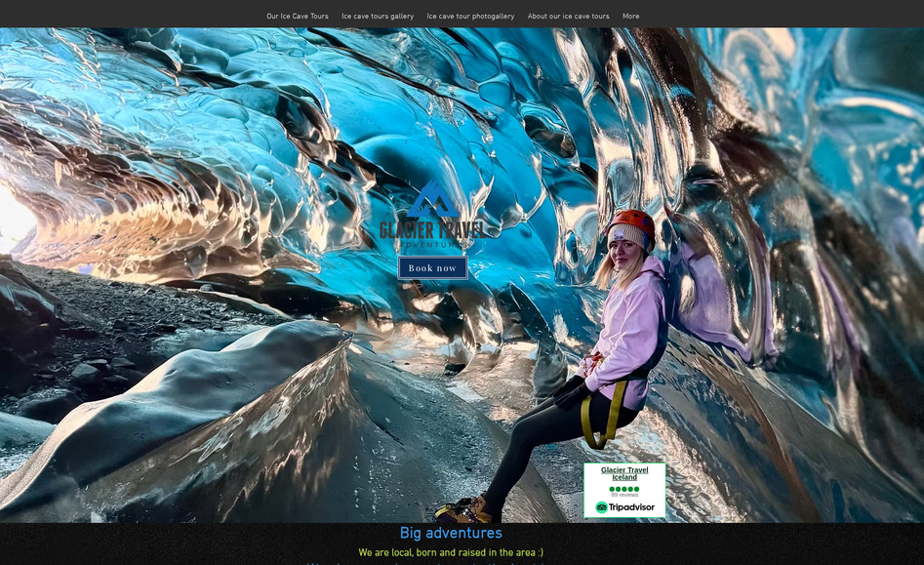Open Ice cave tour photogallery page
The width and height of the screenshot is (924, 565).
tap(470, 17)
